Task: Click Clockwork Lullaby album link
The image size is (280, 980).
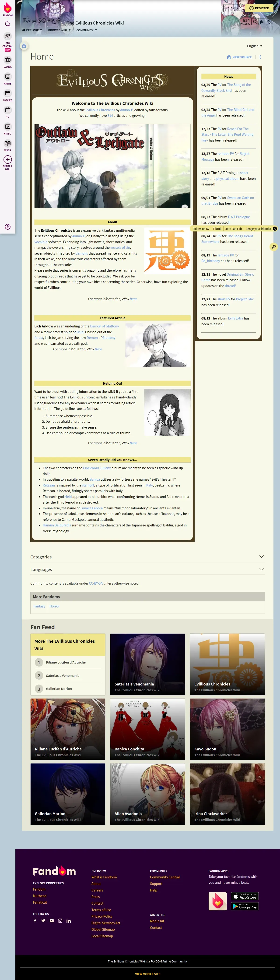Action: (97, 468)
